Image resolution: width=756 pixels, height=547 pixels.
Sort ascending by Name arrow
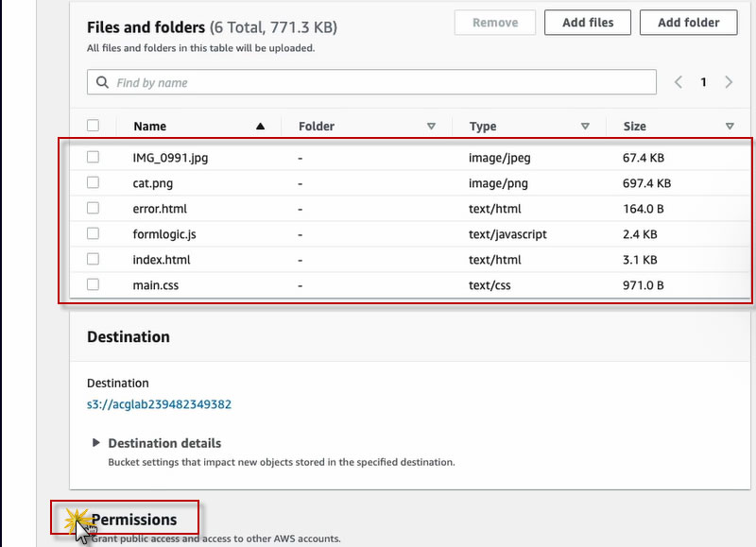(261, 127)
